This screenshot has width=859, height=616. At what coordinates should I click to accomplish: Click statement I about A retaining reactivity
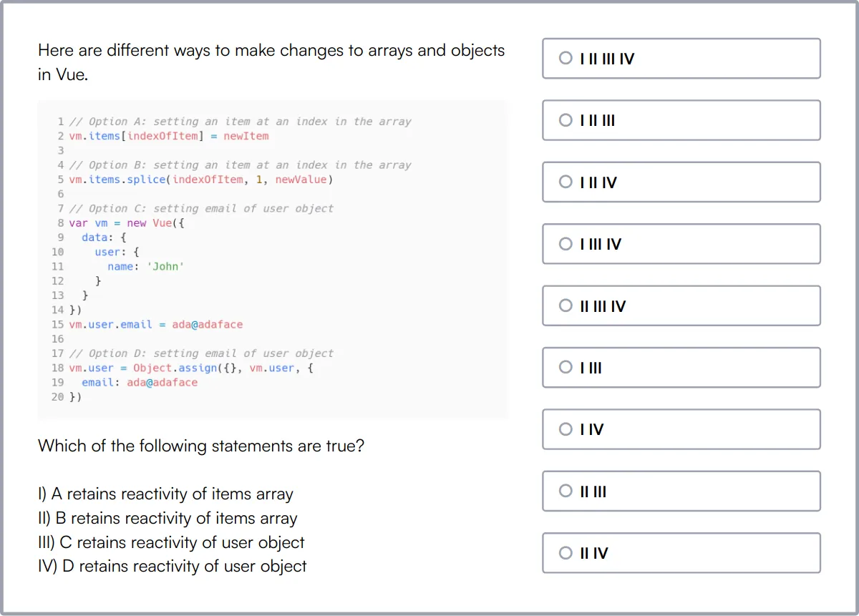(x=165, y=494)
